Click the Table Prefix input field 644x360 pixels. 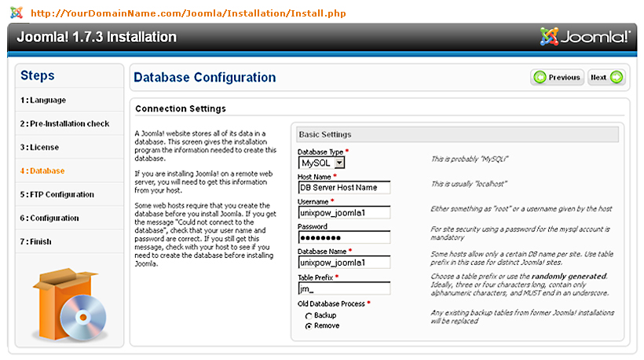(x=344, y=288)
